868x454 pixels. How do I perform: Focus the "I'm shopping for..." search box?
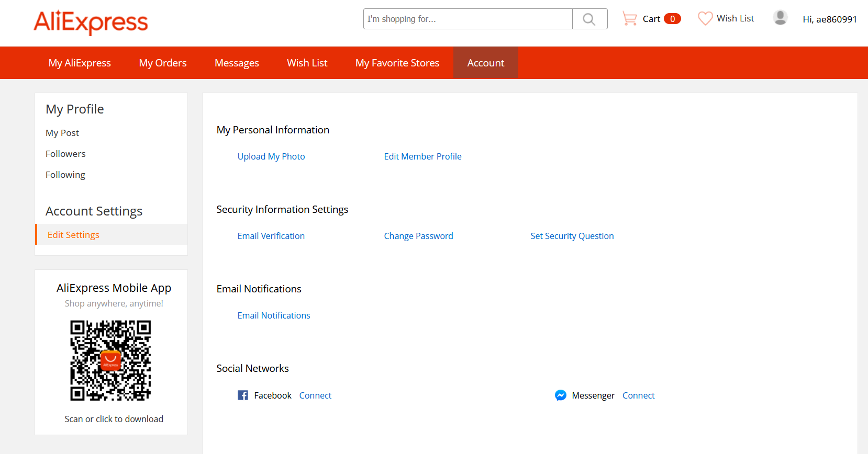click(468, 19)
